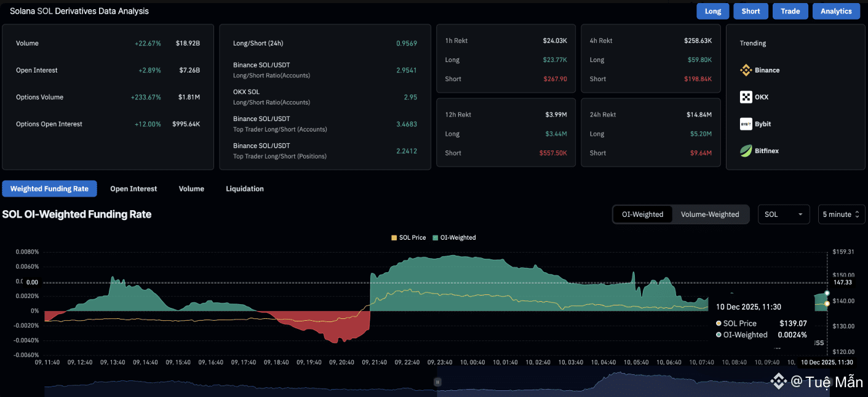Select the OI-Weighted toggle option

click(643, 214)
